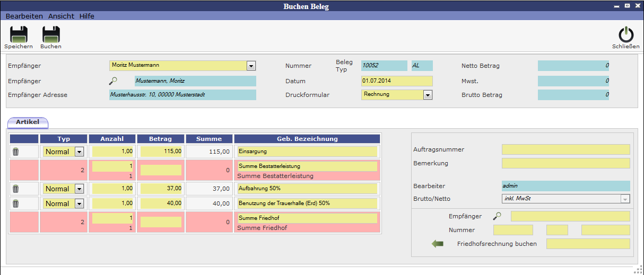
Task: Click trash icon for Benutzung der Trauerhalle row
Action: tap(16, 203)
